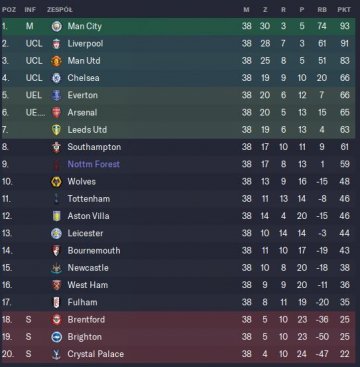Click the Chelsea badge icon

57,78
